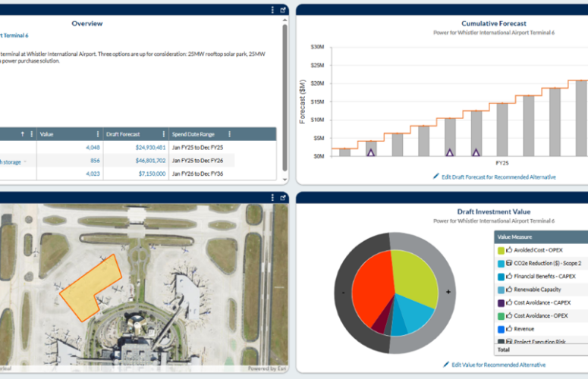Viewport: 588px width, 379px height.
Task: Click Edit Draft Forecast for Recommended Alternative
Action: click(x=494, y=177)
